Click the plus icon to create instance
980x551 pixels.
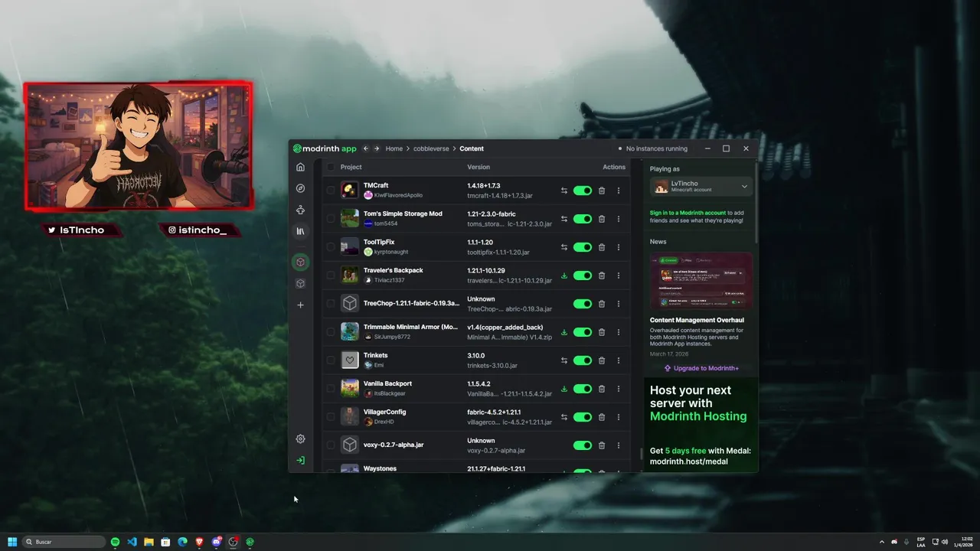coord(300,305)
